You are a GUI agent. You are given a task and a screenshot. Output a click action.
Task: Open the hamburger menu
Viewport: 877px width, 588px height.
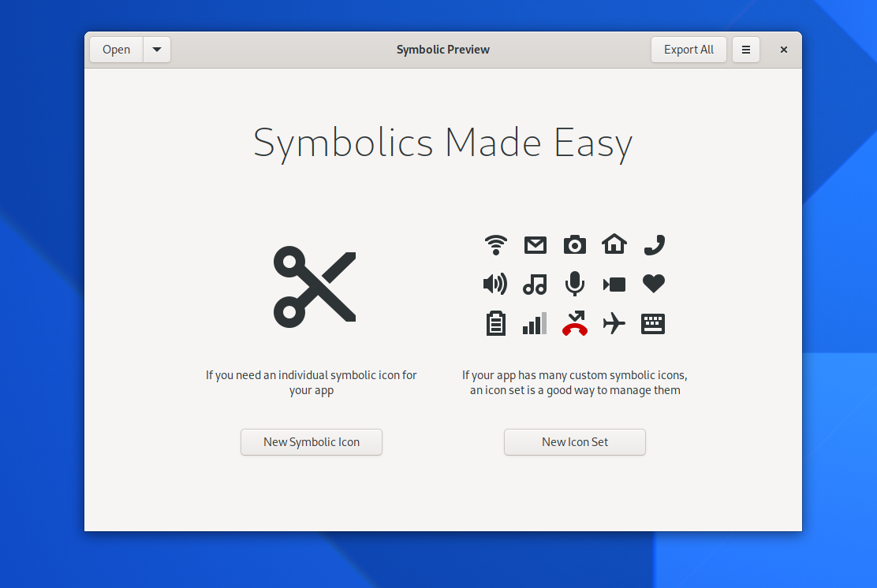tap(745, 49)
